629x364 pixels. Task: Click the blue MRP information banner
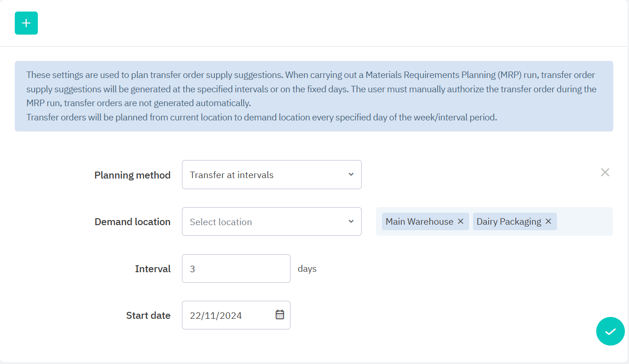pyautogui.click(x=314, y=96)
